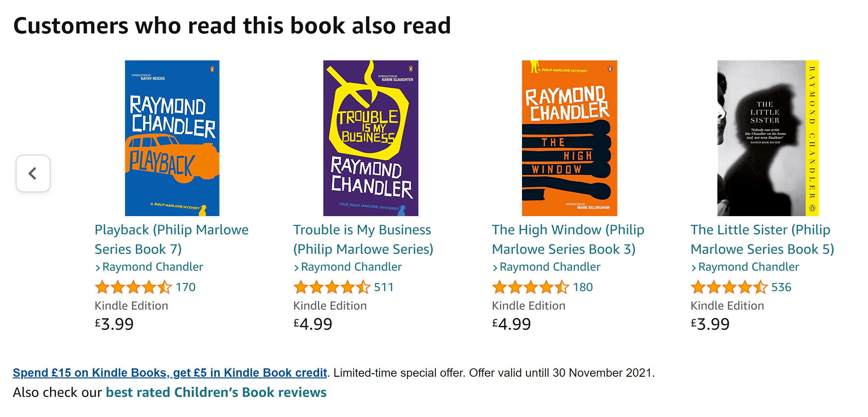Open best rated Children's Book reviews link
Viewport: 868px width, 417px height.
point(216,392)
